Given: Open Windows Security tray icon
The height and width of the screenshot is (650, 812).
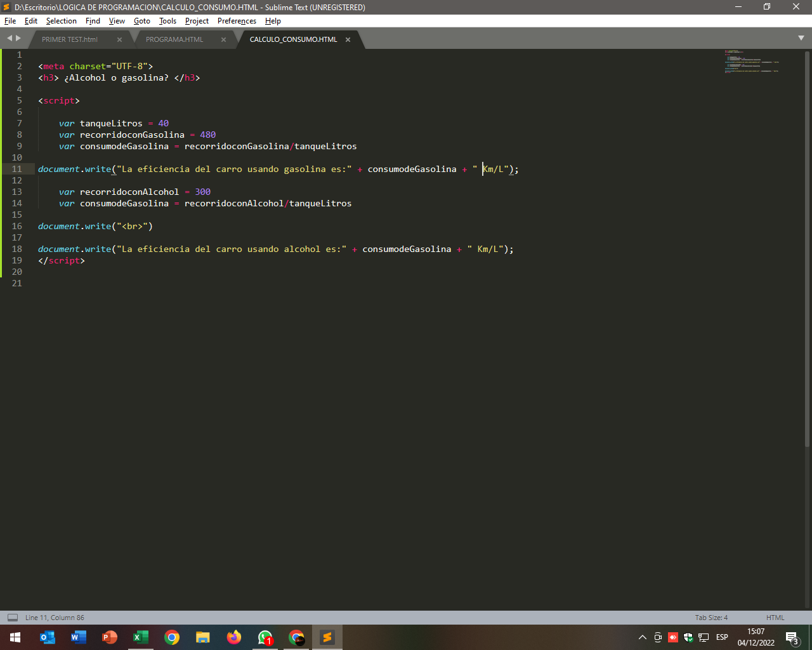Looking at the screenshot, I should point(688,637).
